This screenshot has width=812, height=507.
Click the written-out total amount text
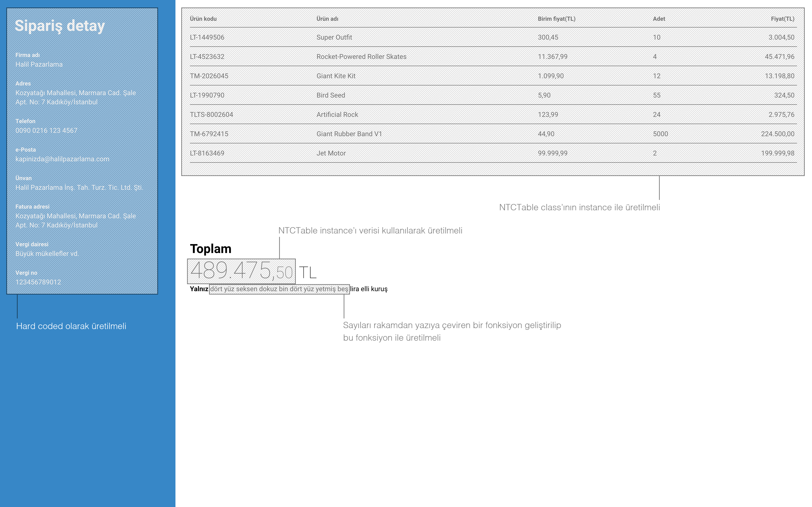[x=279, y=289]
